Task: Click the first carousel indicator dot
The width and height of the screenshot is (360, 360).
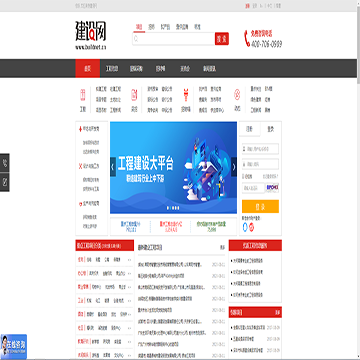Action: click(168, 208)
